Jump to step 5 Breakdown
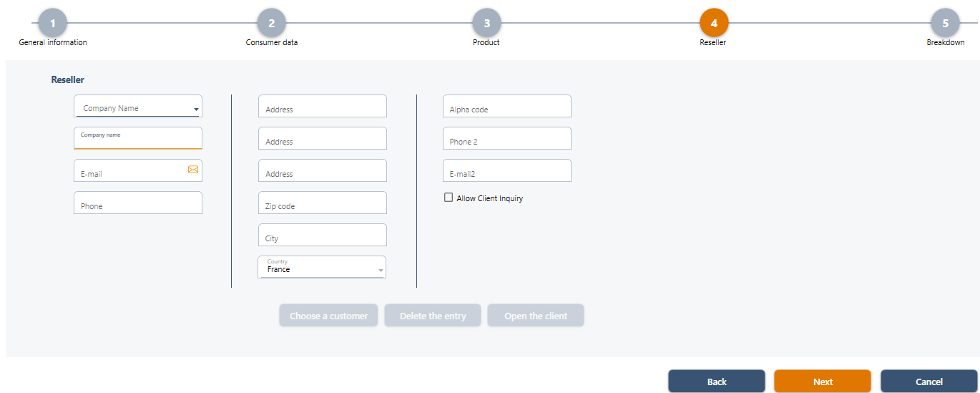Image resolution: width=980 pixels, height=393 pixels. (x=946, y=23)
